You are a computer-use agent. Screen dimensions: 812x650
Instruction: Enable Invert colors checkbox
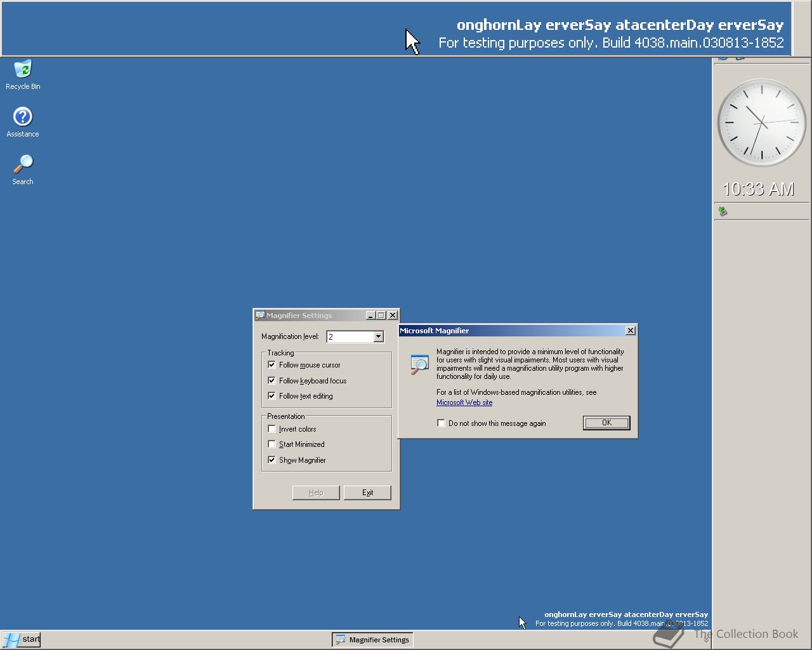click(x=272, y=429)
